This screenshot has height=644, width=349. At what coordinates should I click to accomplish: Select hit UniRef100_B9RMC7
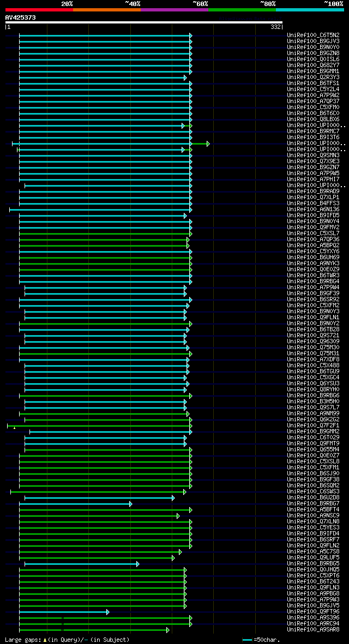tap(313, 132)
